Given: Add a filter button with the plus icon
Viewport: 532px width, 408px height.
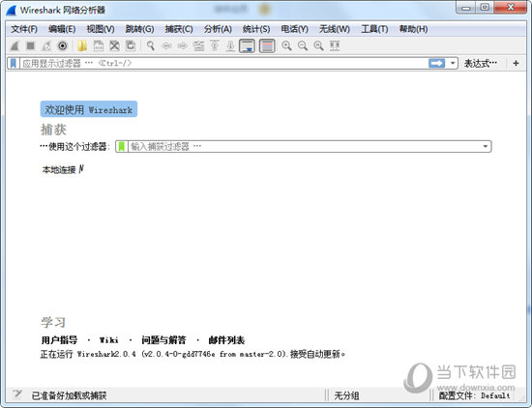Looking at the screenshot, I should coord(517,63).
